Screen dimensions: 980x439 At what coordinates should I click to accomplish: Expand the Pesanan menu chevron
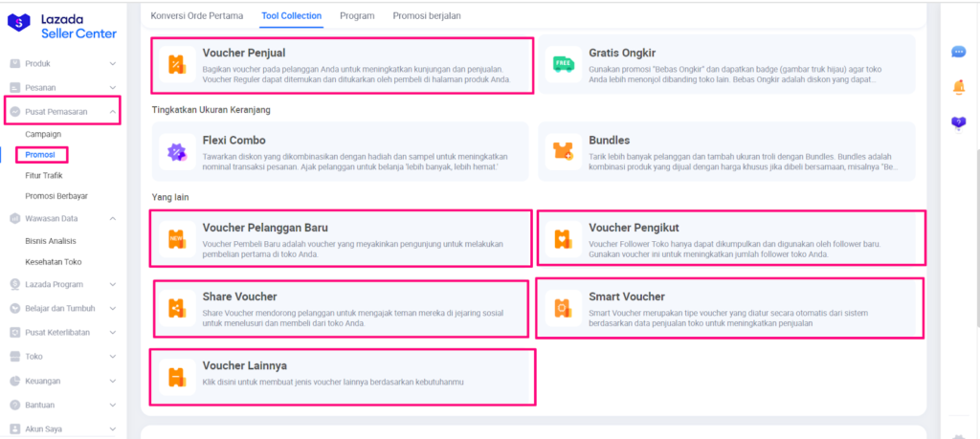click(x=113, y=87)
